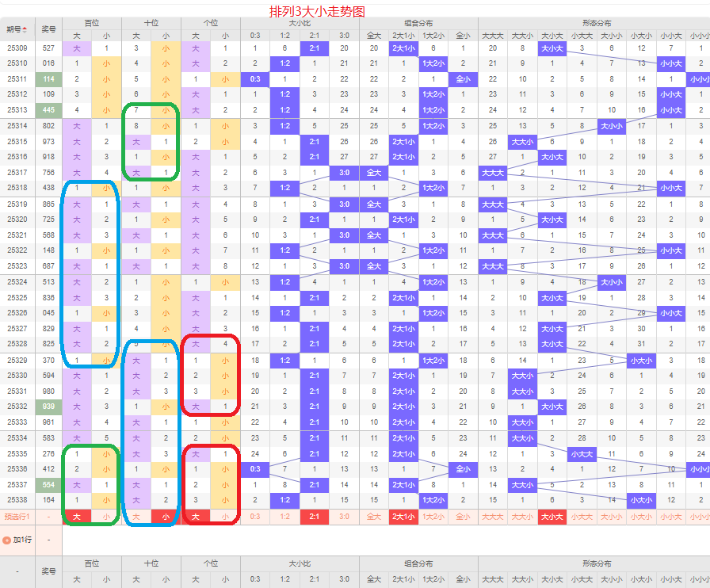This screenshot has width=710, height=588.
Task: Click green-highlighted award number 445
Action: (48, 110)
